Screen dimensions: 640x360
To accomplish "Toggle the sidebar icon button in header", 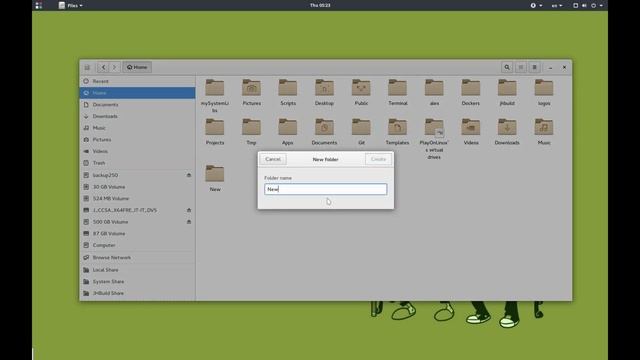I will pos(87,67).
